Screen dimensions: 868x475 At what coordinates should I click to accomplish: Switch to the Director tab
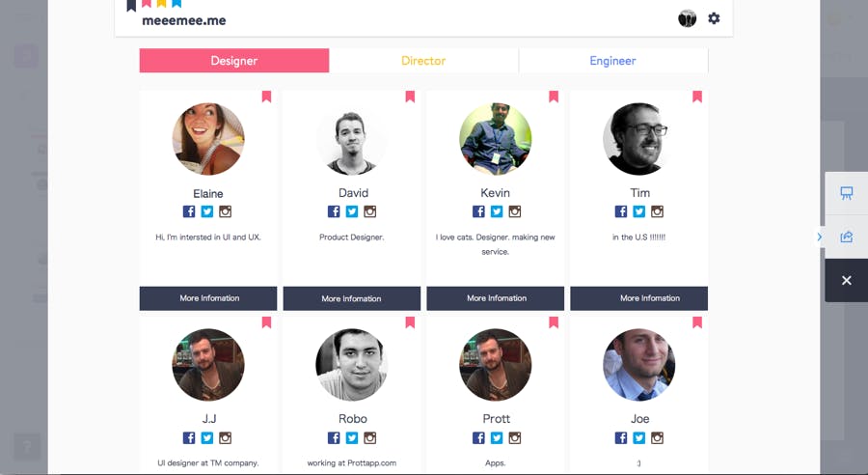tap(423, 61)
